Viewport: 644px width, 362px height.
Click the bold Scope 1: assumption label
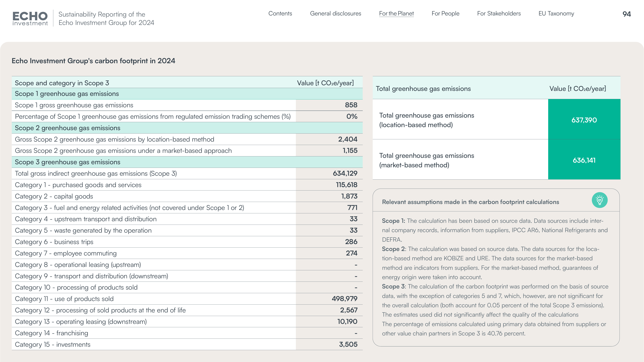[393, 221]
